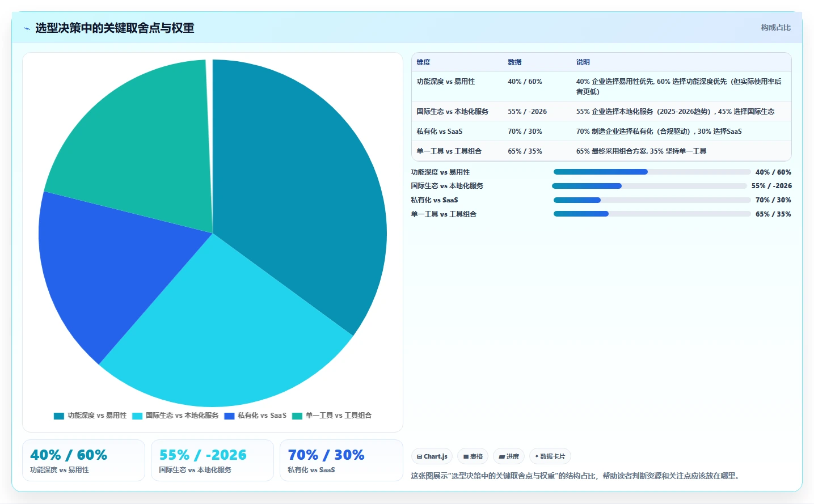
Task: Toggle legend item 单一工具 vs 工具组合
Action: [332, 416]
